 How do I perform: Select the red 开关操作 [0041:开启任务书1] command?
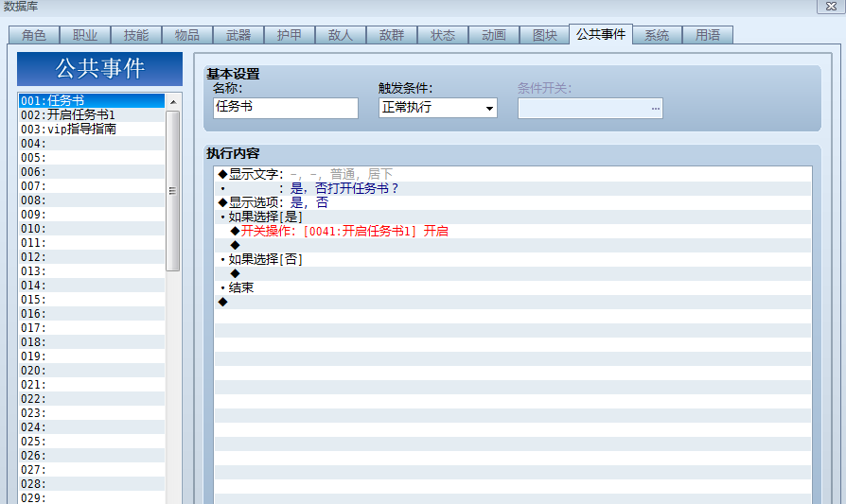tap(513, 231)
